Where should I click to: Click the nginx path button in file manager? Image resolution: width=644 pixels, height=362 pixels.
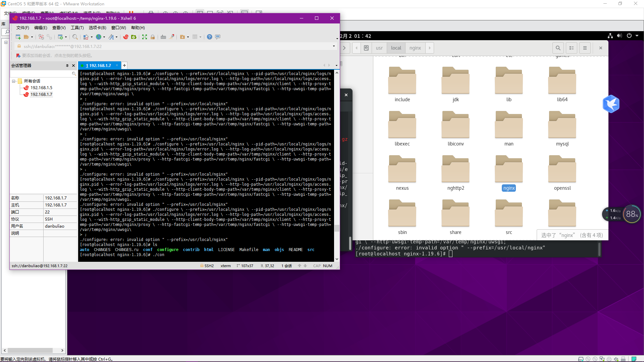click(415, 48)
